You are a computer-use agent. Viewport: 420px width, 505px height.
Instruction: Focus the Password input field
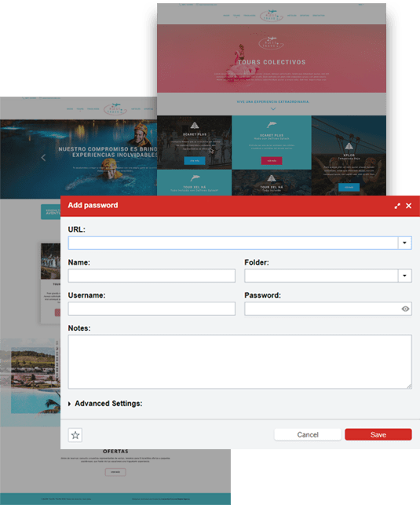tap(322, 309)
